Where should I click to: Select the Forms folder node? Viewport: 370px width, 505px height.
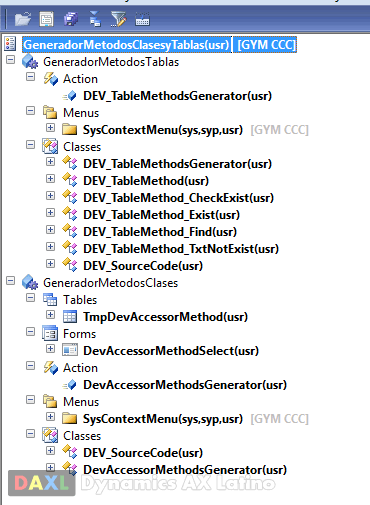tap(79, 334)
